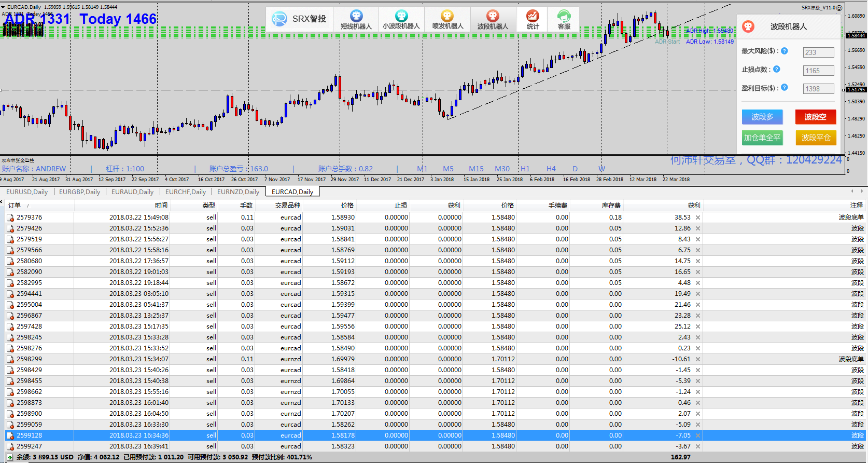Open the 统计 statistics icon

point(533,16)
